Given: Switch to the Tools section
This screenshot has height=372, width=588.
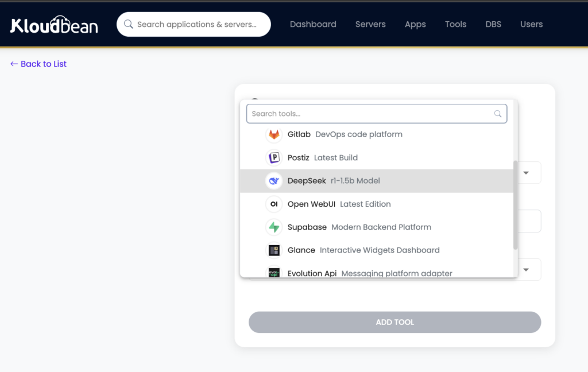Looking at the screenshot, I should pos(455,24).
